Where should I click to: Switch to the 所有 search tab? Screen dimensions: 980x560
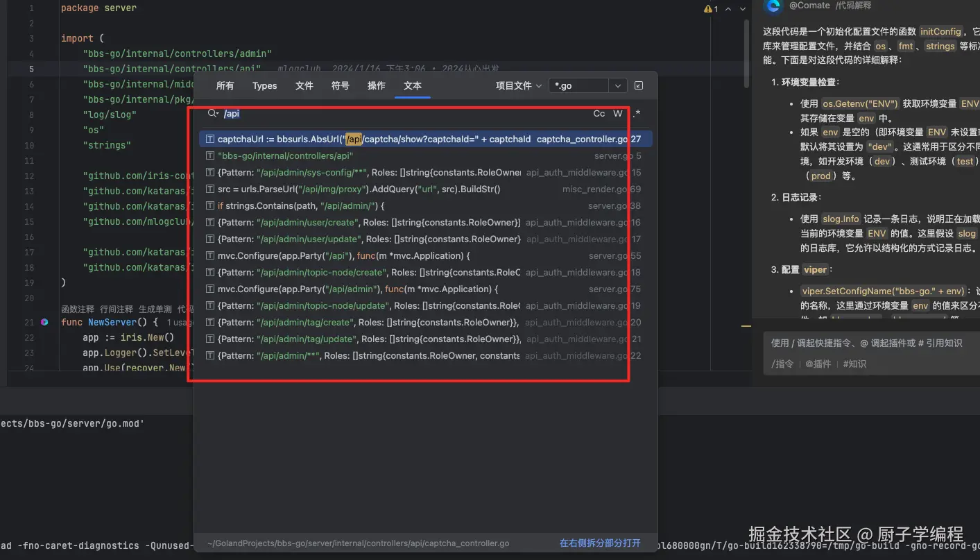(225, 85)
